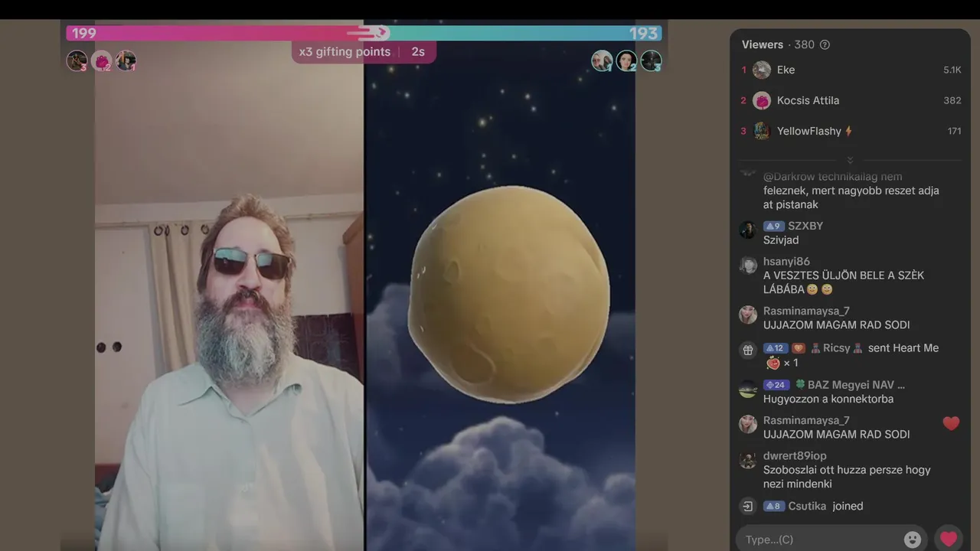Click 171 score beside YellowFlashy
Image resolution: width=980 pixels, height=551 pixels.
tap(954, 131)
